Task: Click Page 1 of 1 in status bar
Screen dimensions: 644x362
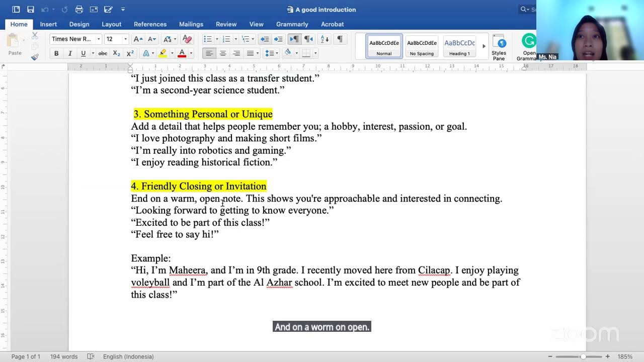Action: pyautogui.click(x=26, y=356)
